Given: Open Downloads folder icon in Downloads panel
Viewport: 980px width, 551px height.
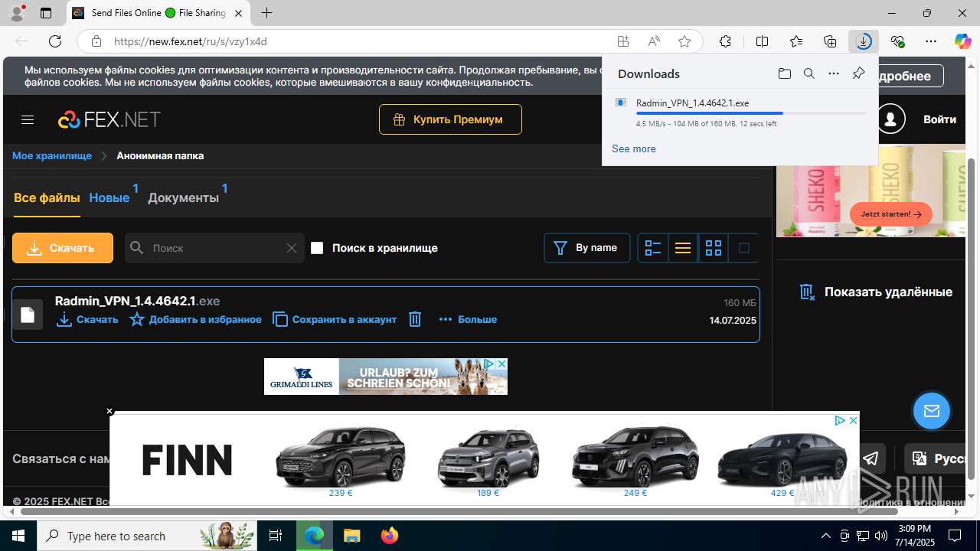Looking at the screenshot, I should click(784, 73).
